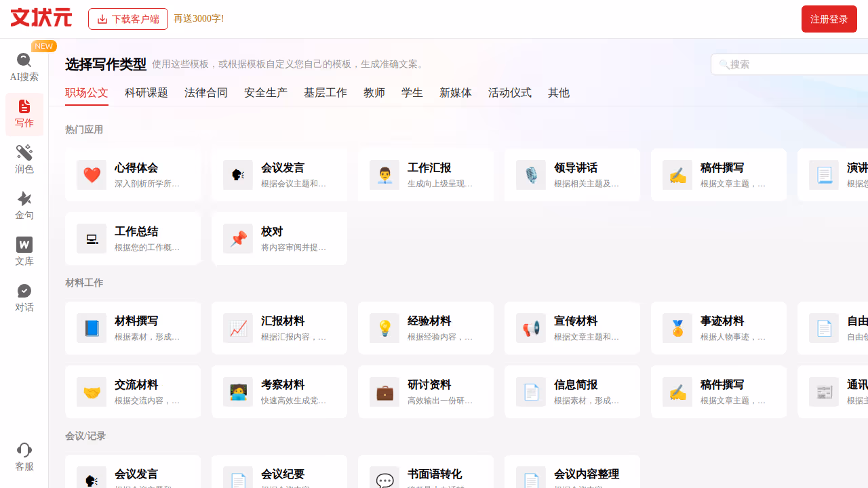The height and width of the screenshot is (488, 868).
Task: Click the microphone icon on 领导讲话
Action: (531, 175)
